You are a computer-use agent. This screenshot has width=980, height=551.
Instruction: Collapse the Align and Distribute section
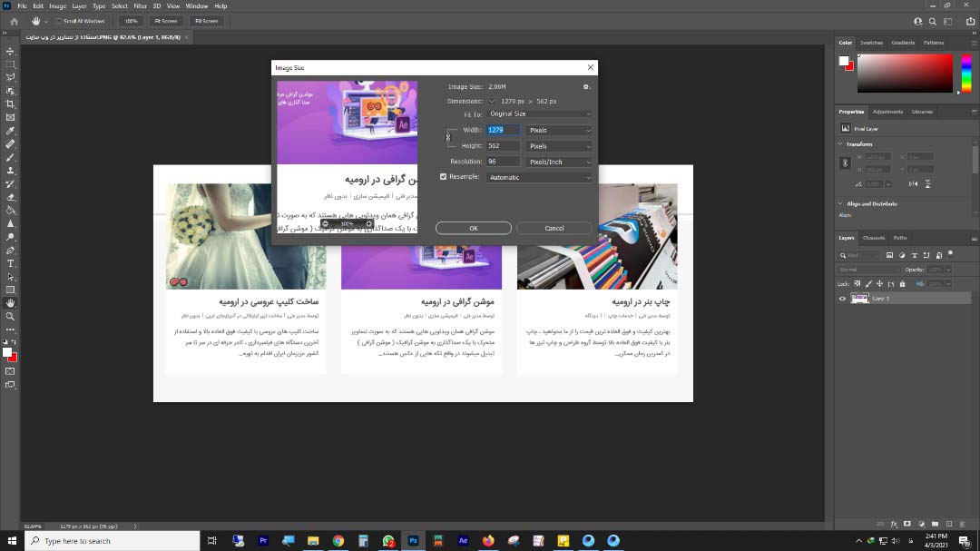[x=840, y=204]
